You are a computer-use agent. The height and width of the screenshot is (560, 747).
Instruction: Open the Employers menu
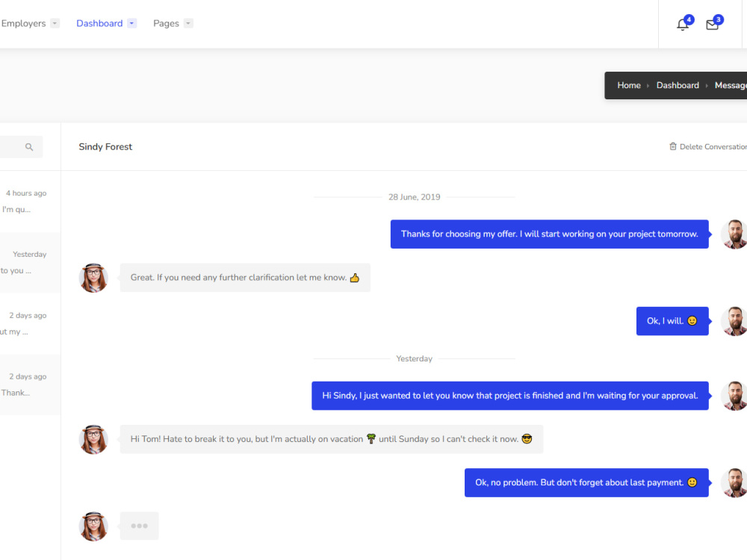(x=23, y=23)
